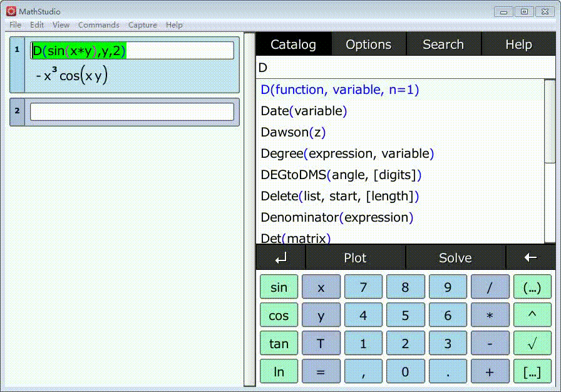Click the number 4 key
The image size is (561, 392).
(x=363, y=315)
